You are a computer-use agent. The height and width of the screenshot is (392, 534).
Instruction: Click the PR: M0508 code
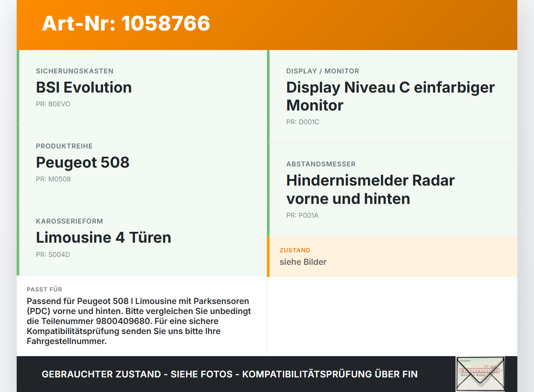(53, 179)
